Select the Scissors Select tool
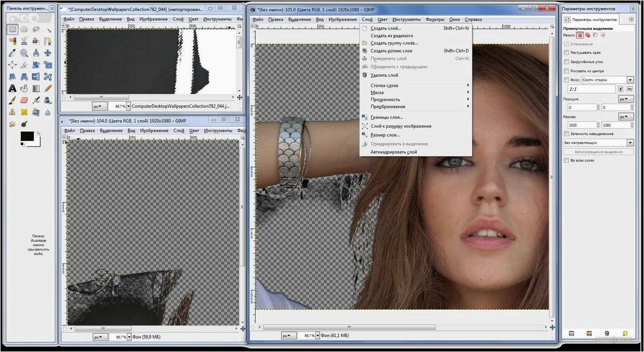The height and width of the screenshot is (352, 644). [24, 41]
